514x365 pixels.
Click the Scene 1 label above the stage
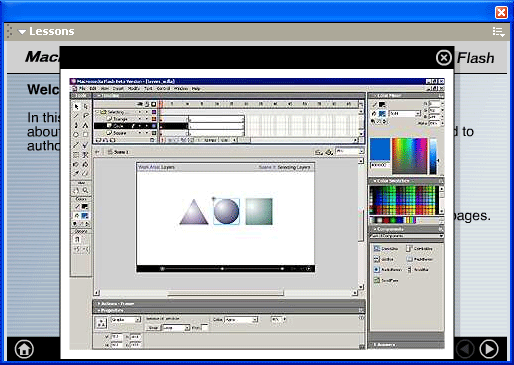click(121, 152)
